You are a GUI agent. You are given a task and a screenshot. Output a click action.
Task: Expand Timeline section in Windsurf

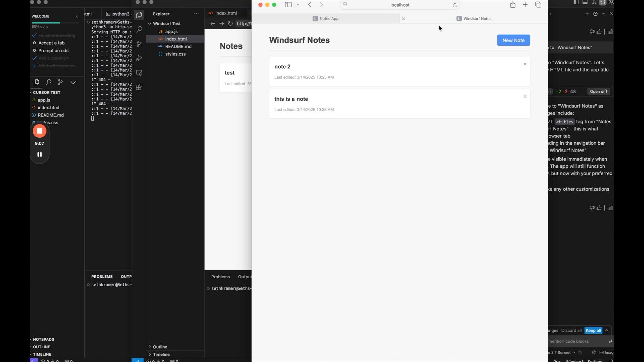(x=175, y=354)
